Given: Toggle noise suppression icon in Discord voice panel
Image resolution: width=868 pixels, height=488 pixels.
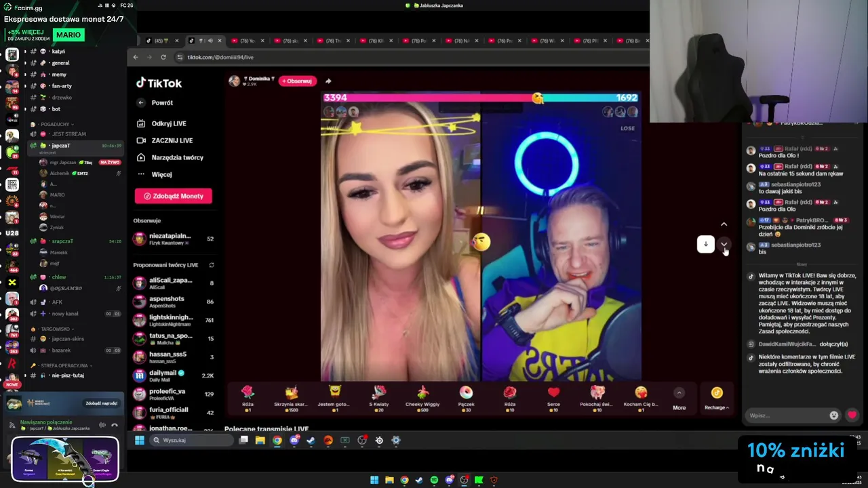Looking at the screenshot, I should point(102,425).
